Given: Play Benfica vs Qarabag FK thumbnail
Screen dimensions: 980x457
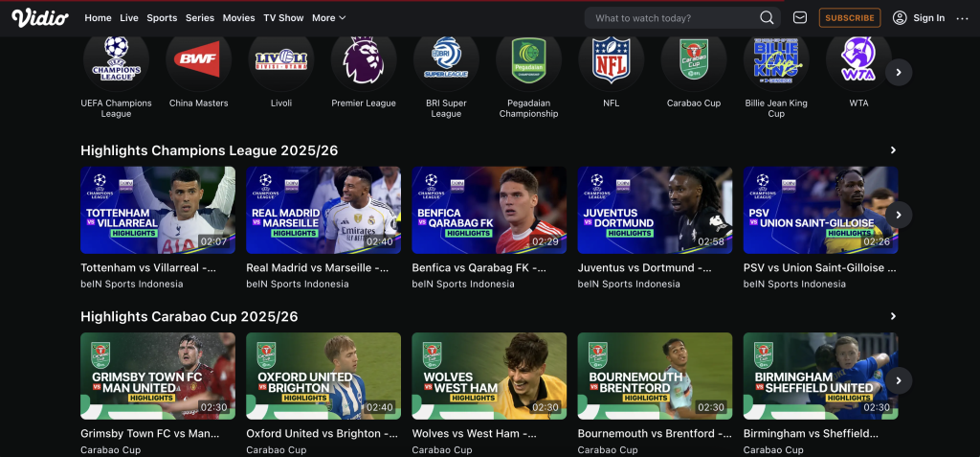Looking at the screenshot, I should [x=489, y=210].
